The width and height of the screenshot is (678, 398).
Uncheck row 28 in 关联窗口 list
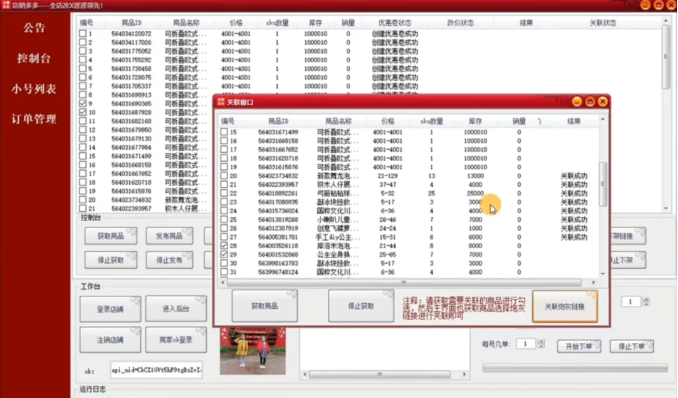tap(224, 245)
